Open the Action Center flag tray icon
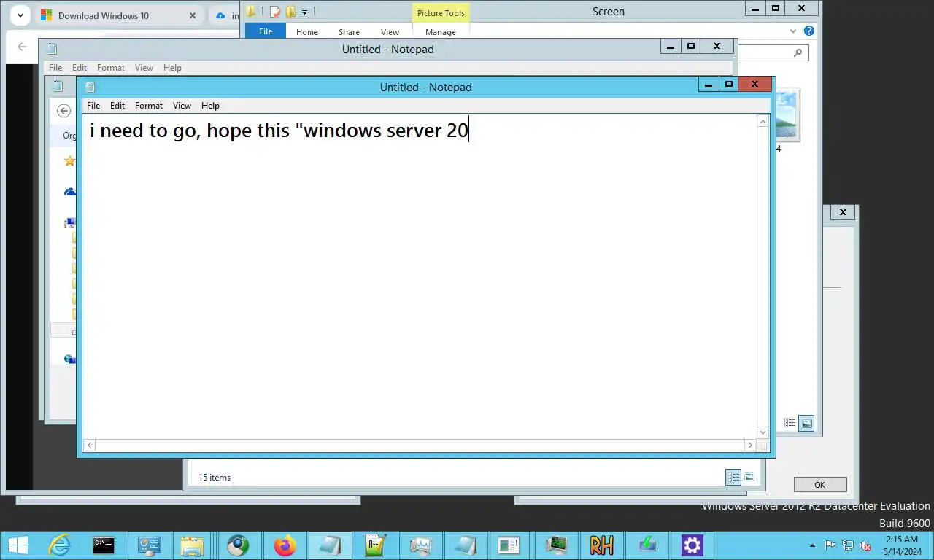Viewport: 934px width, 560px height. (x=830, y=545)
